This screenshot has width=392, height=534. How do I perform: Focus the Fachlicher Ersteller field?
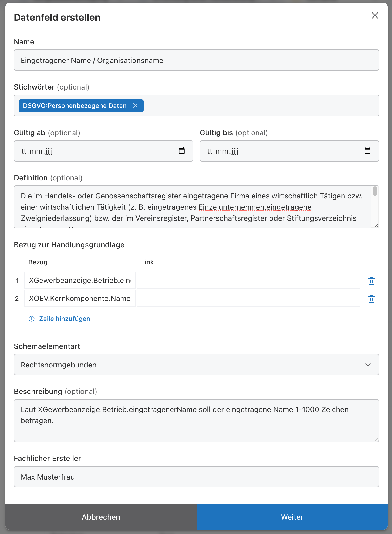(196, 477)
